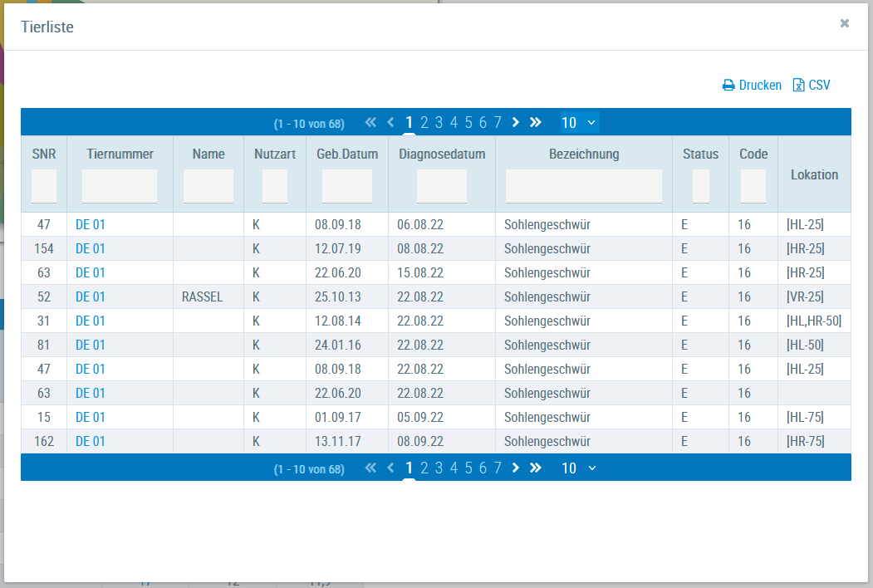The height and width of the screenshot is (588, 873).
Task: Open rows-per-page dropdown in bottom paginator
Action: pos(579,468)
